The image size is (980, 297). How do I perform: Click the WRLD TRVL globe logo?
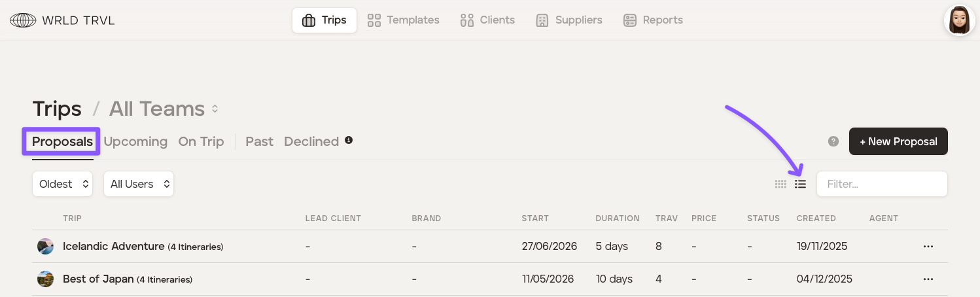click(x=23, y=20)
